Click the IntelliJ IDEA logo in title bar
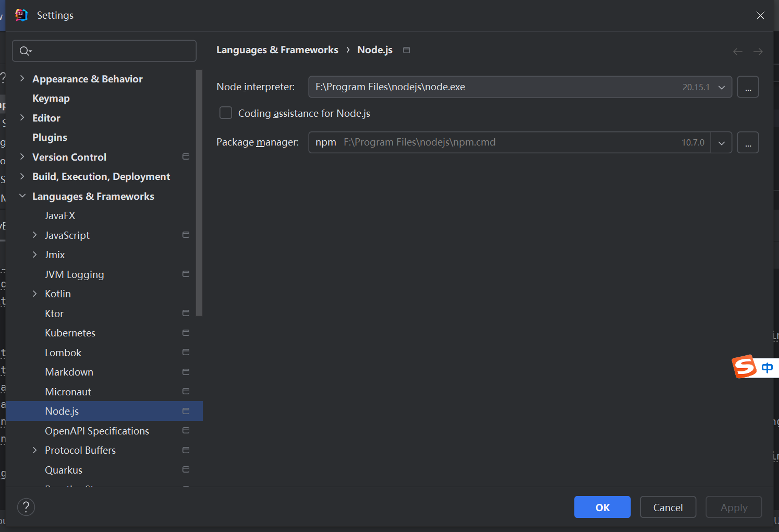This screenshot has width=779, height=532. [x=21, y=15]
